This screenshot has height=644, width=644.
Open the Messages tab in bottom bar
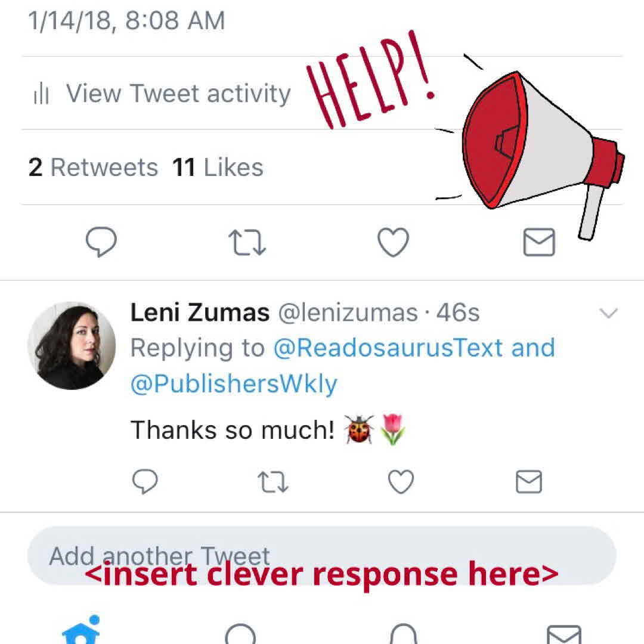(x=563, y=634)
